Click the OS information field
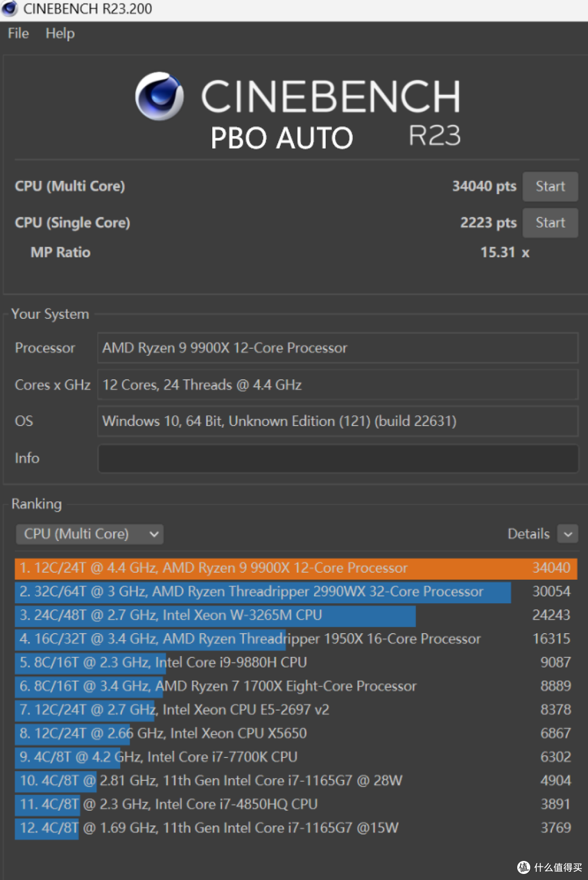The width and height of the screenshot is (588, 880). coord(338,421)
